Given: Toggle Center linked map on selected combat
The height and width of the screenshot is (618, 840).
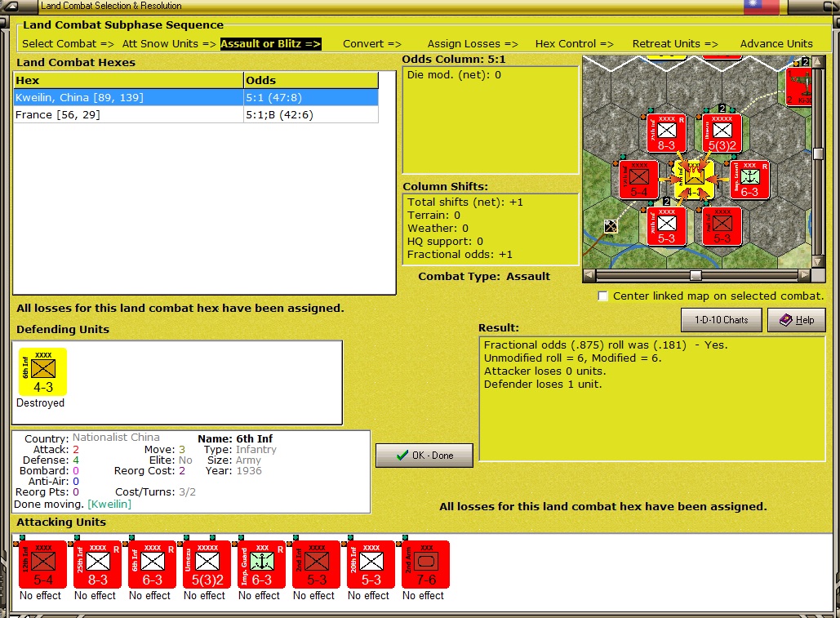Looking at the screenshot, I should pos(602,296).
